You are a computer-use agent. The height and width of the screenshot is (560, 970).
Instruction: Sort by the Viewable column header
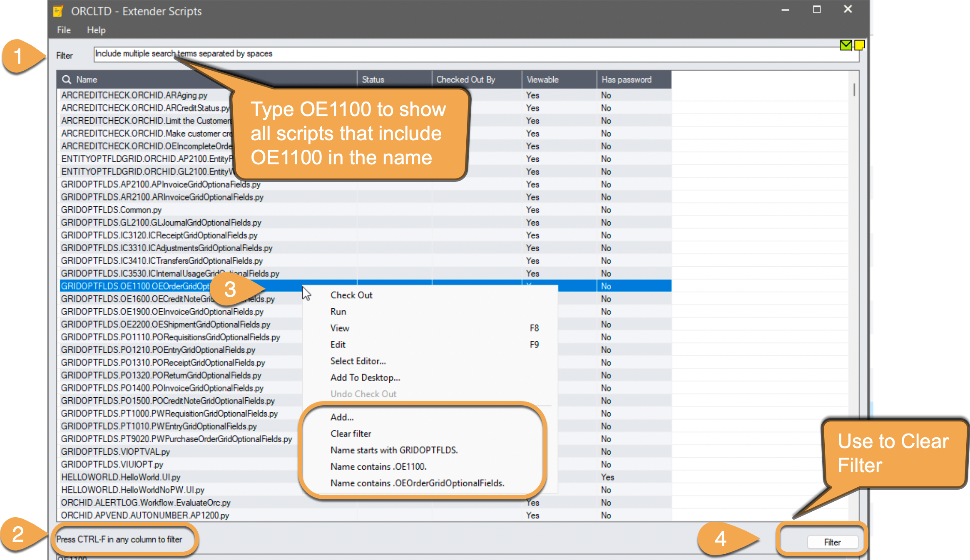pos(559,79)
